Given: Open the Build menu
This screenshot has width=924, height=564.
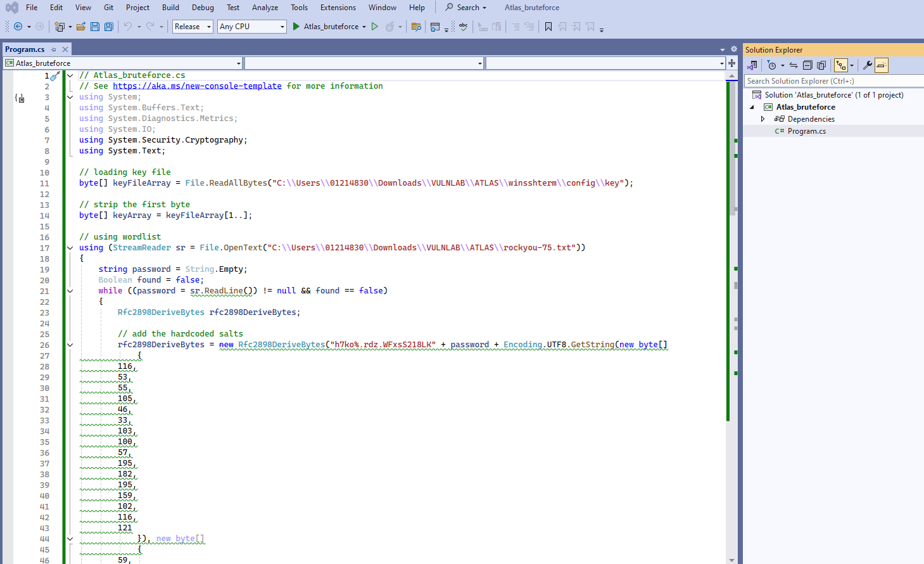Looking at the screenshot, I should pyautogui.click(x=170, y=8).
